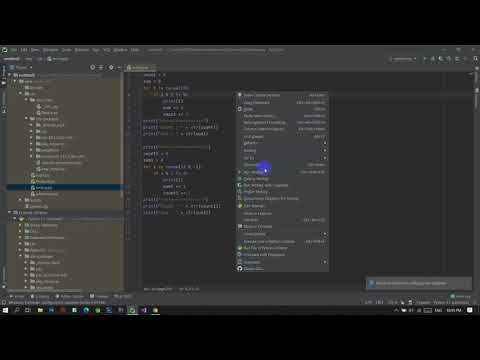Expand the Go To submenu arrow
The image size is (480, 360).
325,158
